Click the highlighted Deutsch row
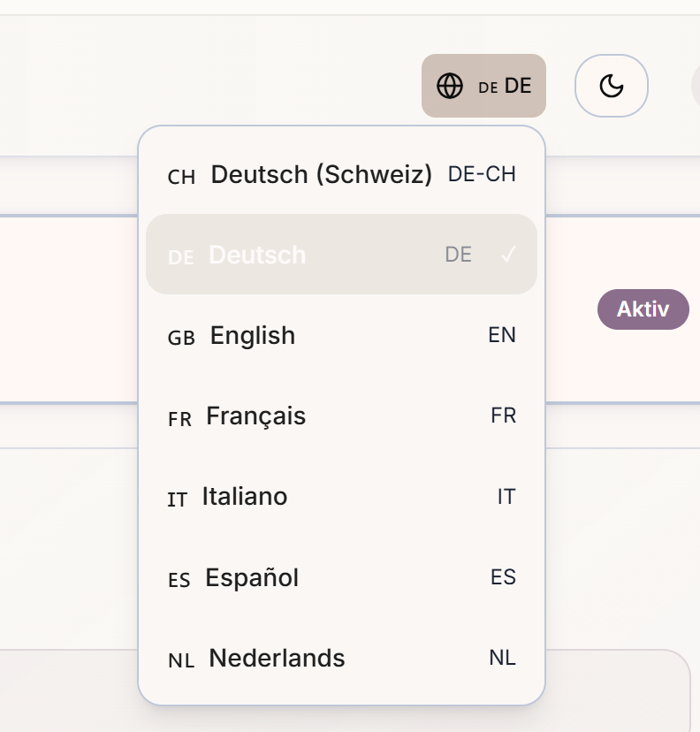Image resolution: width=700 pixels, height=732 pixels. (342, 255)
